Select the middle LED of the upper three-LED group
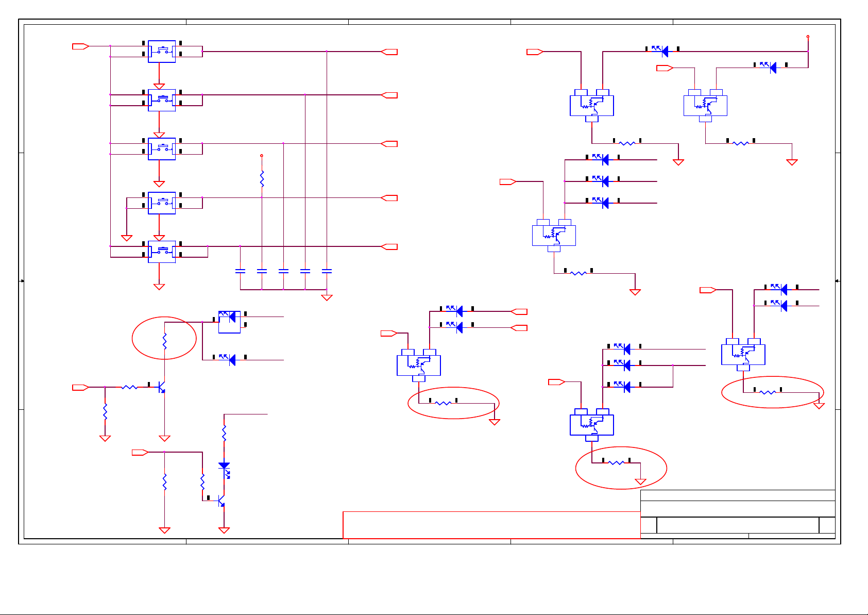868x615 pixels. 601,181
